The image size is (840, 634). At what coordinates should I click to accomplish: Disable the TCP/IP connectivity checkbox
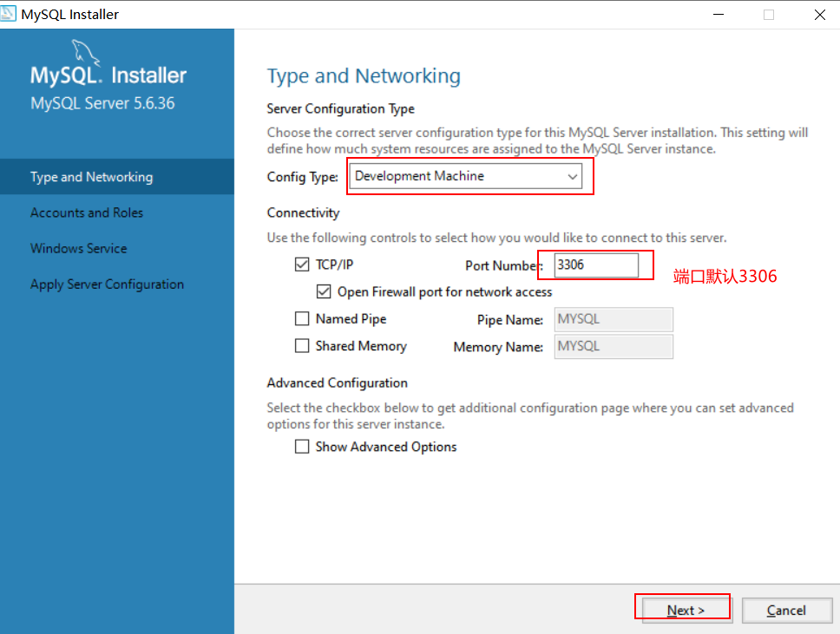pos(302,265)
